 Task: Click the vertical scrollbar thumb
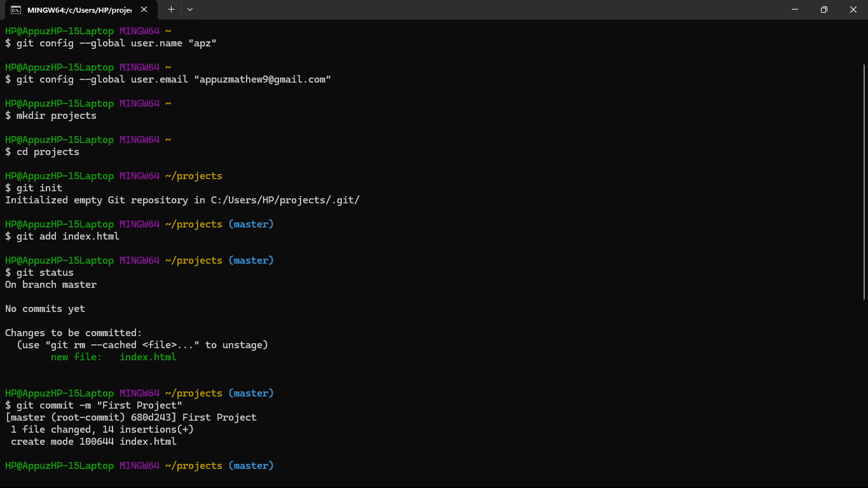click(x=864, y=181)
